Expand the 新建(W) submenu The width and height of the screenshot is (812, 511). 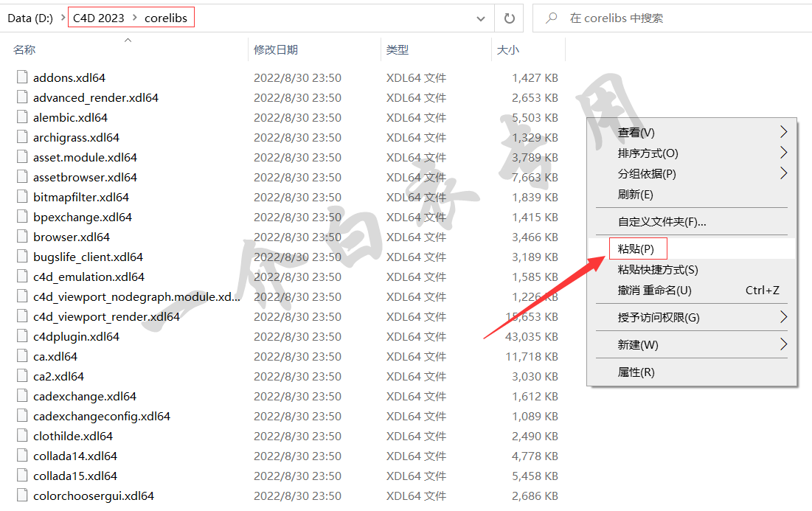(x=783, y=344)
